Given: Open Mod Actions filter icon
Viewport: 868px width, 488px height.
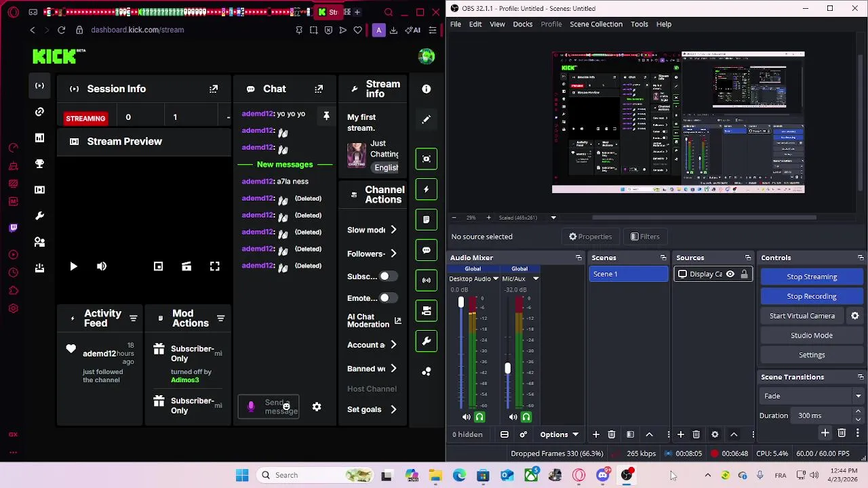Looking at the screenshot, I should click(220, 318).
